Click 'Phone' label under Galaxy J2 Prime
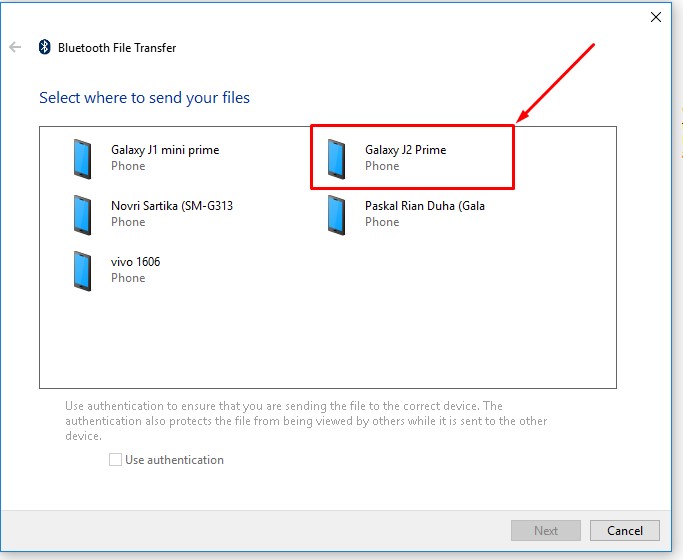The image size is (683, 560). (382, 166)
